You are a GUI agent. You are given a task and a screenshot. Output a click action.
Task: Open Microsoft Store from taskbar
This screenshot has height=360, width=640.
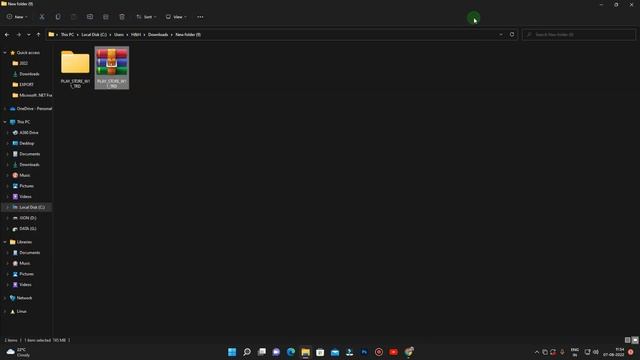pyautogui.click(x=320, y=352)
